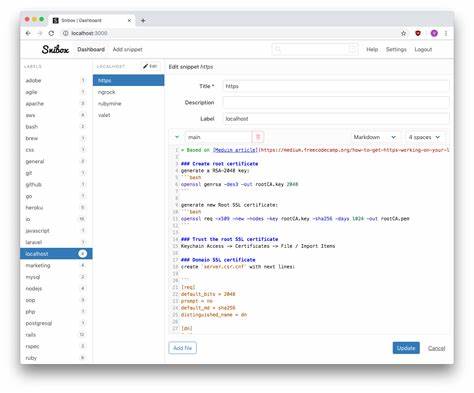The width and height of the screenshot is (474, 393).
Task: Click the pencil Edit button for localhost label
Action: point(150,66)
